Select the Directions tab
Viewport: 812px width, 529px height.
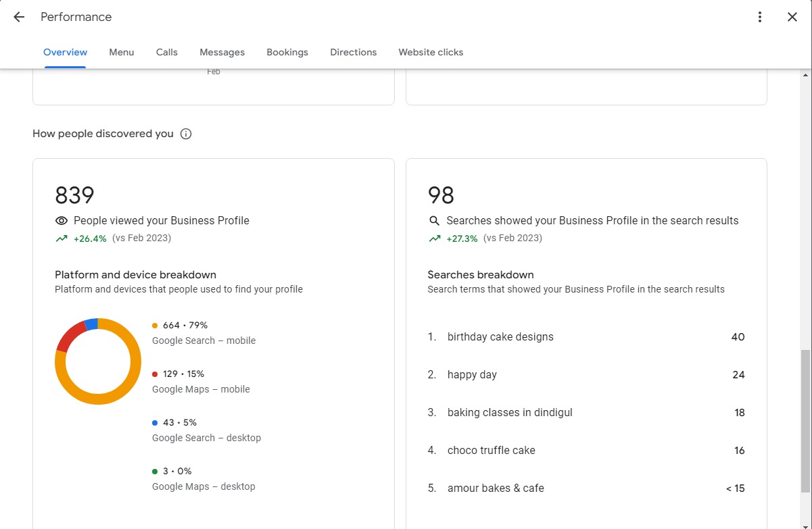354,52
